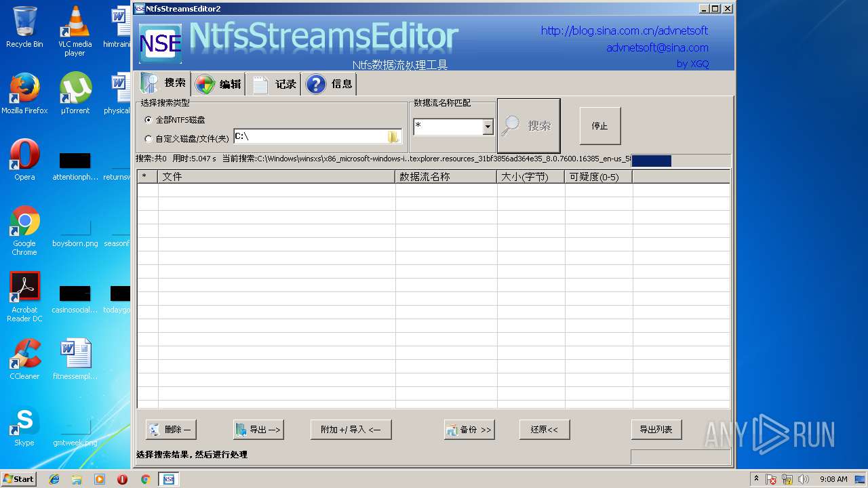Viewport: 868px width, 488px height.
Task: Open the 编辑 tab
Action: (218, 84)
